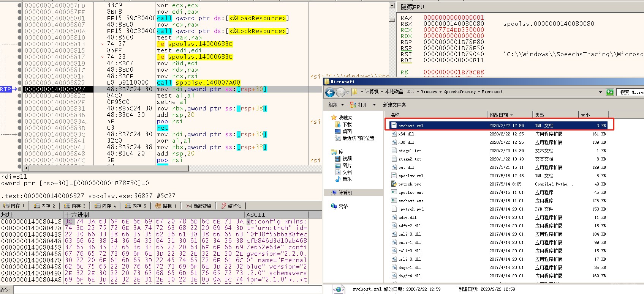644x294 pixels.
Task: Click the svchost.xml file icon
Action: click(394, 126)
